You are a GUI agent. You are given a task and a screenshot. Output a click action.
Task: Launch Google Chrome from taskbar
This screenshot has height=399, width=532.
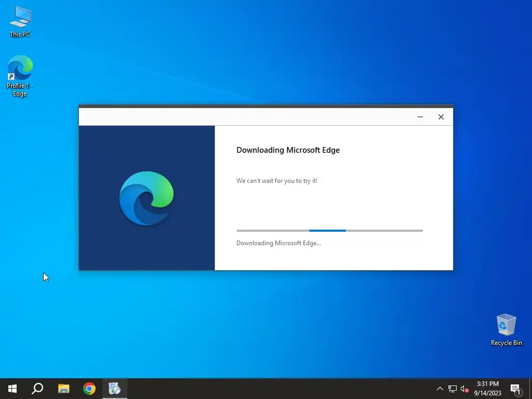(89, 389)
